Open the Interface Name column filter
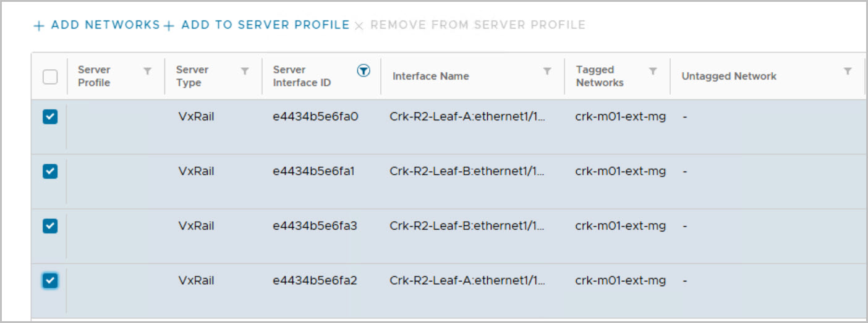Viewport: 868px width, 323px height. click(547, 71)
